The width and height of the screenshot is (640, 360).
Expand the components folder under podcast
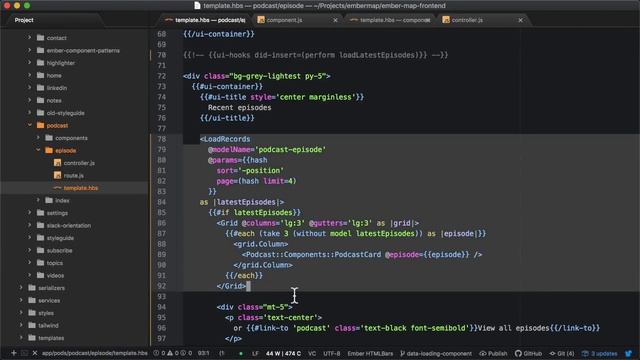coord(38,138)
